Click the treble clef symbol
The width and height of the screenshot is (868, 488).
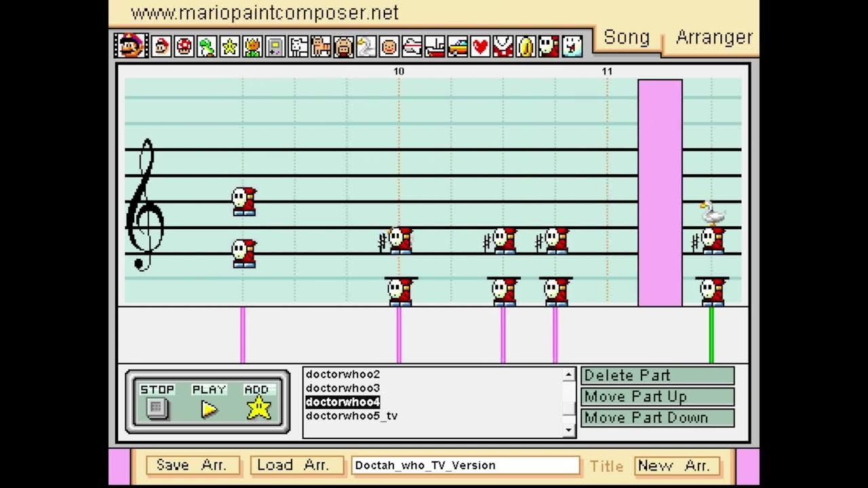click(145, 205)
